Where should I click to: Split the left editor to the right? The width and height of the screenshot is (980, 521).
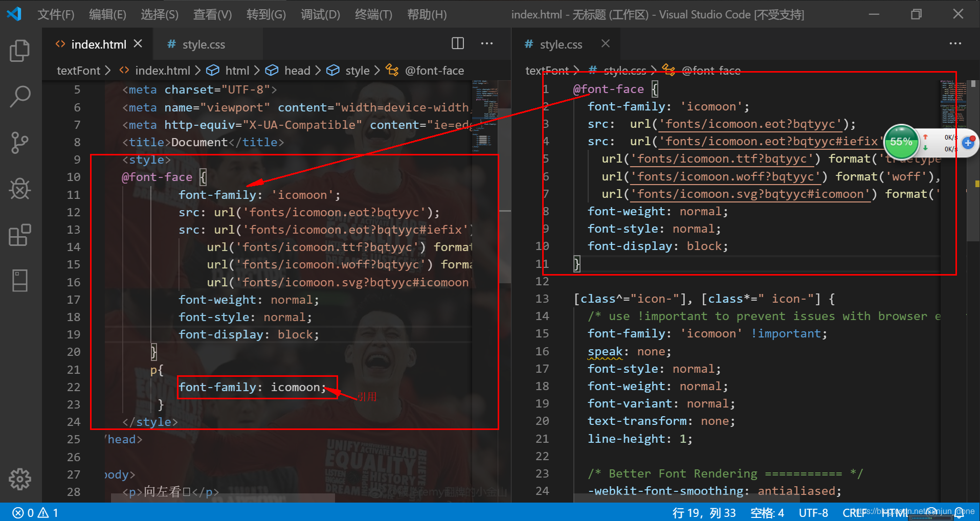coord(458,43)
